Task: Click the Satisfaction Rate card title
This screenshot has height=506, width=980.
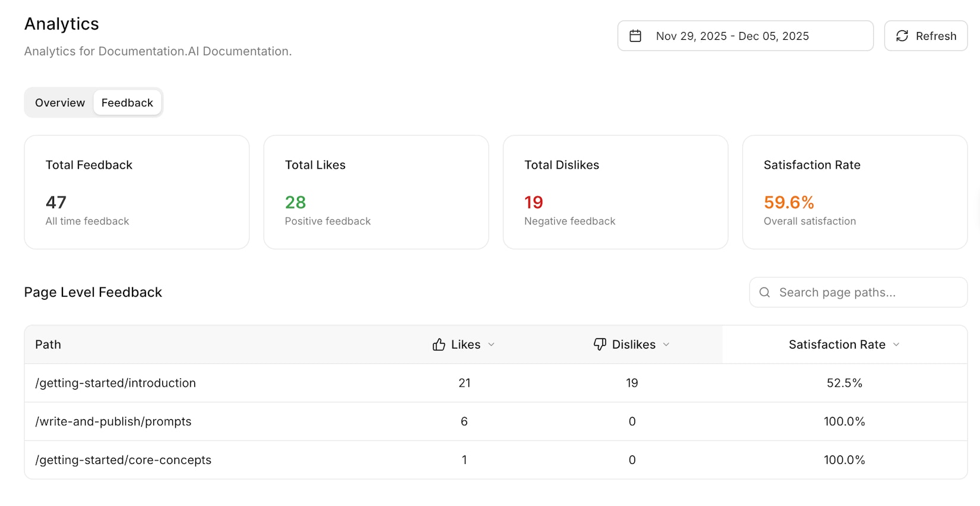Action: [812, 165]
